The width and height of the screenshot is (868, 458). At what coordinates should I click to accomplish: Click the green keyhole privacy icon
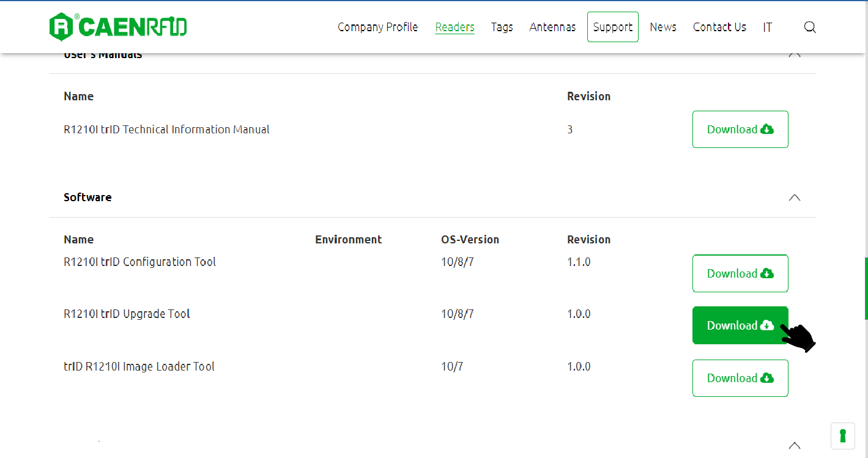pos(842,435)
